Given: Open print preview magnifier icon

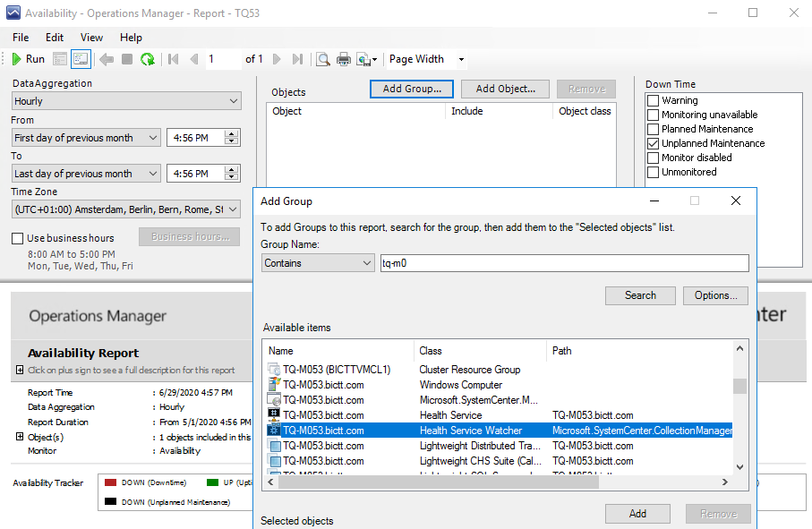Looking at the screenshot, I should [323, 59].
